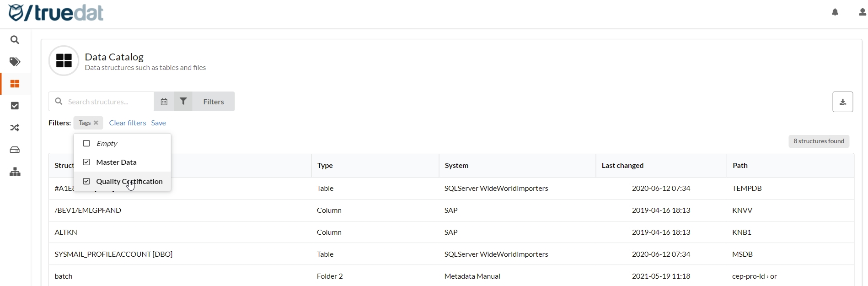Open the drive icon in the sidebar
868x286 pixels.
(15, 150)
